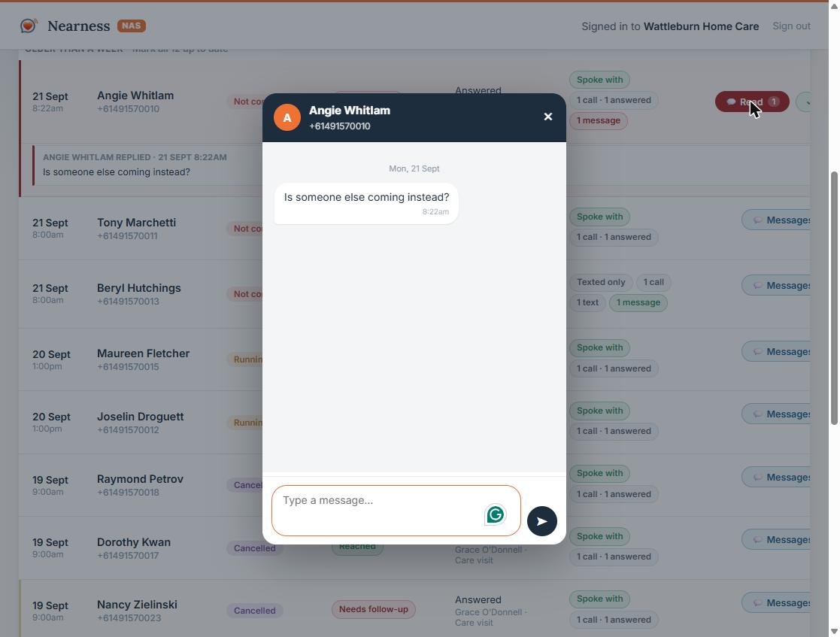Select the 'Spoke with' tag on Tony Marchetti's row
The width and height of the screenshot is (840, 637).
[599, 217]
